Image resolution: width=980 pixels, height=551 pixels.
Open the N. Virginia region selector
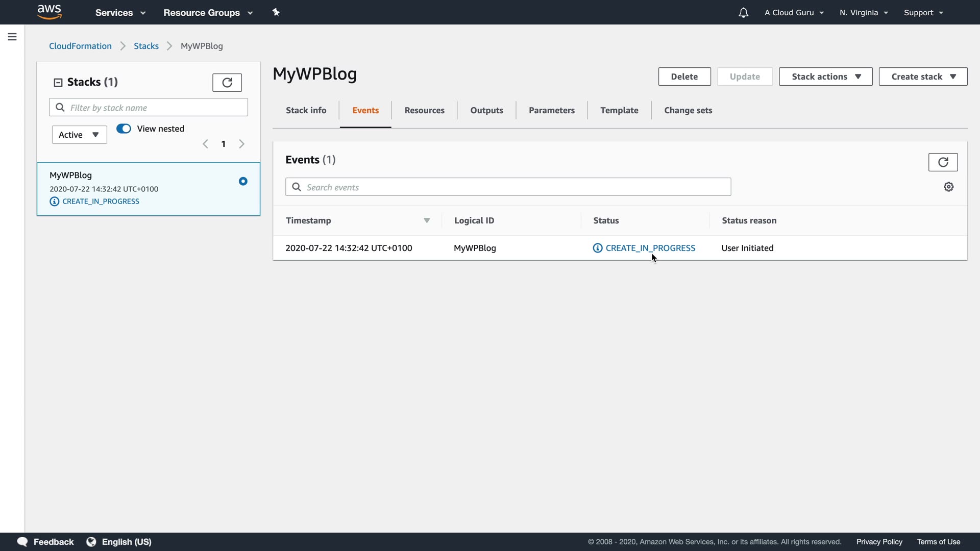(x=864, y=13)
